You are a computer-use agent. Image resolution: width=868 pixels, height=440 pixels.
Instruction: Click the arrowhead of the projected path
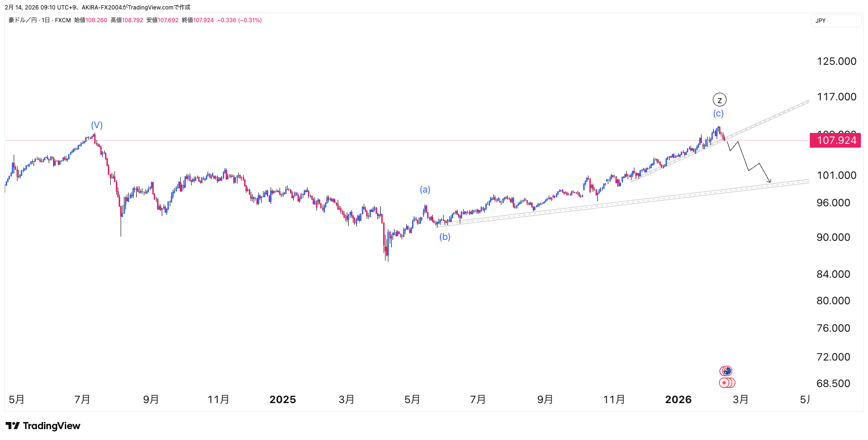770,181
